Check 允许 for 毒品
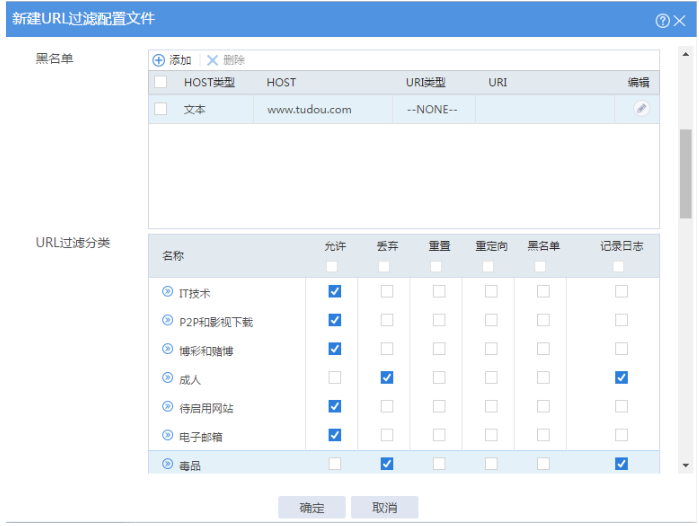 click(335, 464)
